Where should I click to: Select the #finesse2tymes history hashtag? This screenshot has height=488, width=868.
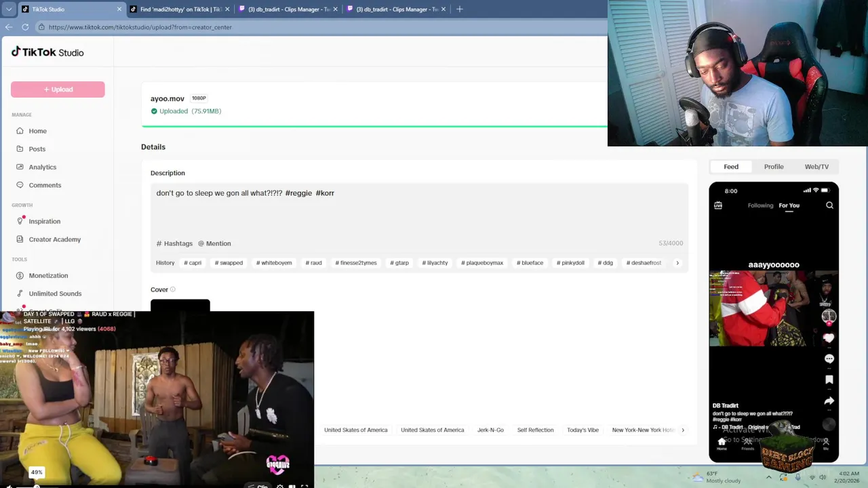tap(356, 263)
